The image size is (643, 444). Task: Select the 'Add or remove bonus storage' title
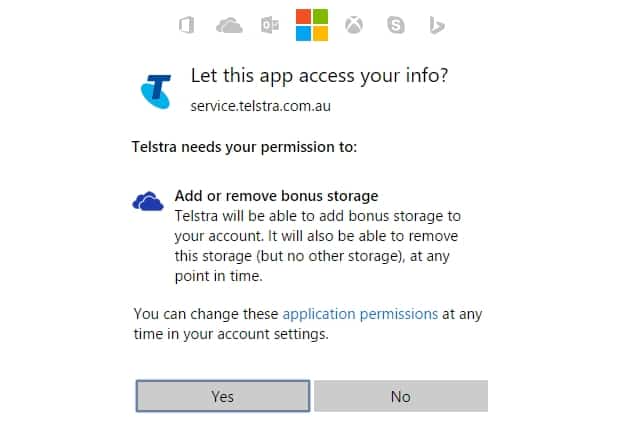pos(276,196)
